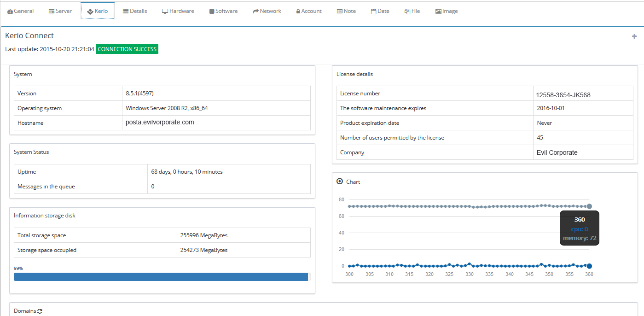Click the Information storage disk title
644x316 pixels.
[x=44, y=216]
